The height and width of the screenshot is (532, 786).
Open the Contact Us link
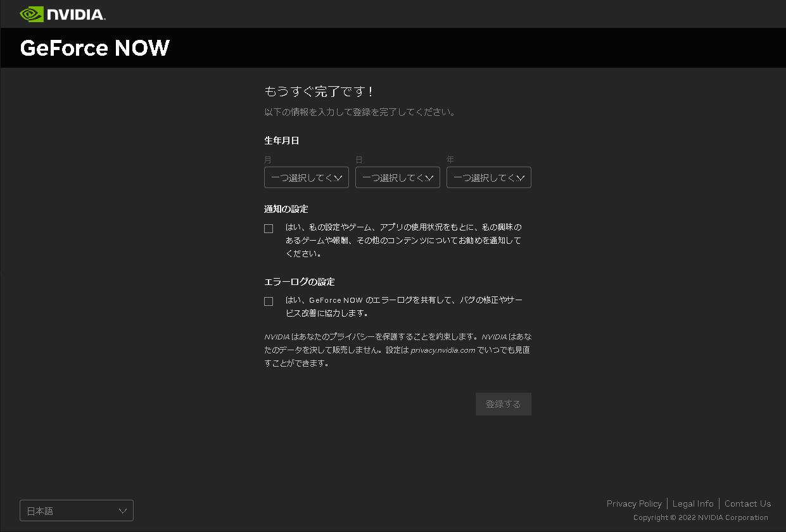click(747, 503)
